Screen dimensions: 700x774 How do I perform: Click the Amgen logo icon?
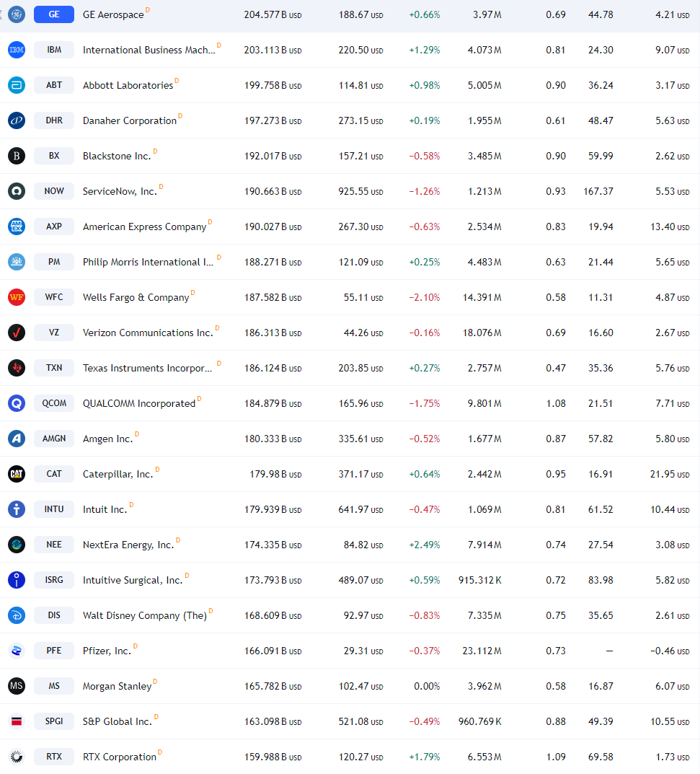click(x=17, y=439)
